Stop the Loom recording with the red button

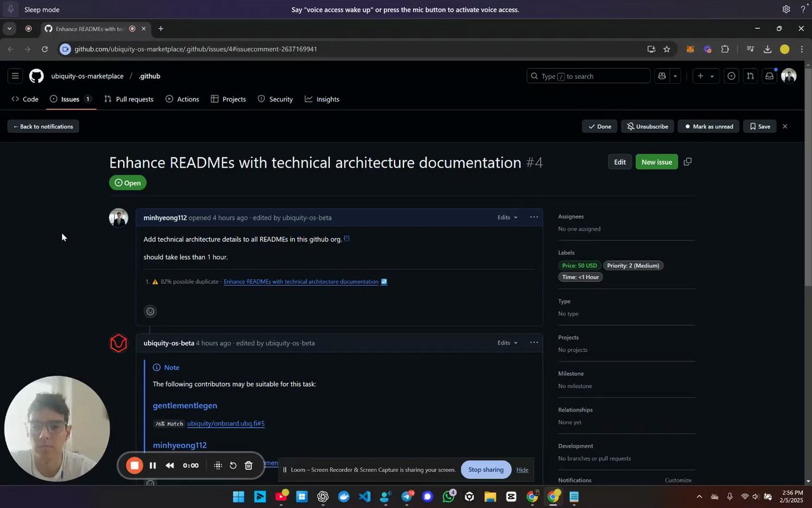(134, 465)
